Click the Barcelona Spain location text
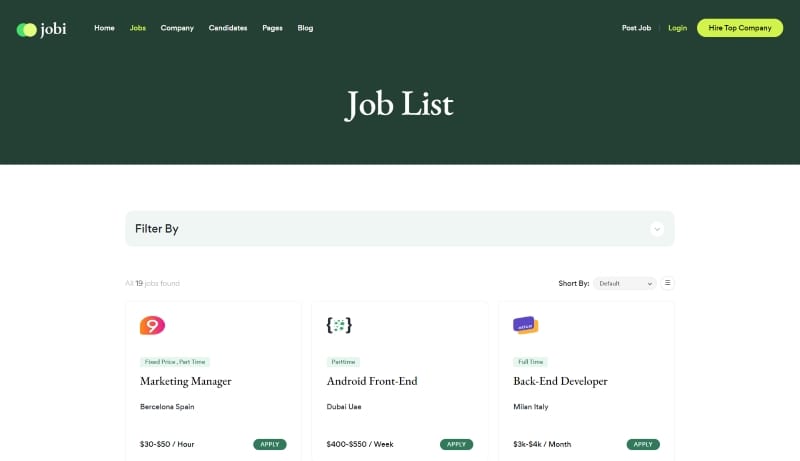 click(167, 407)
